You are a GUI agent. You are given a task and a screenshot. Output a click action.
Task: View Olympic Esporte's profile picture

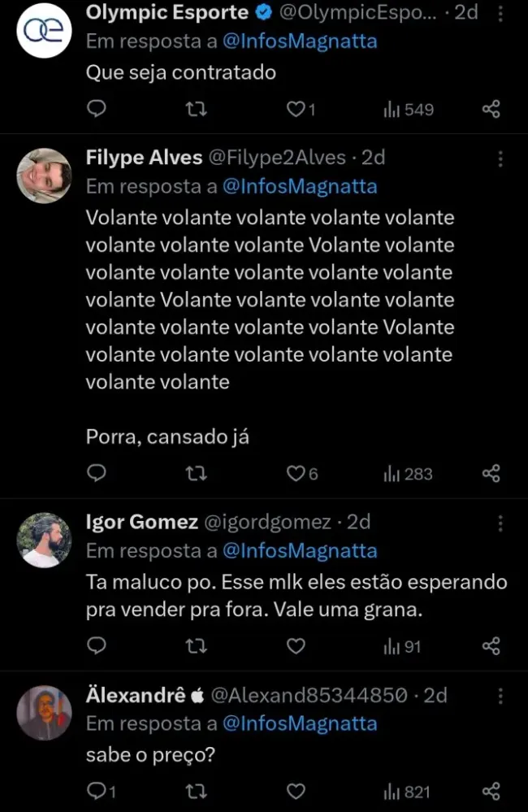coord(45,30)
